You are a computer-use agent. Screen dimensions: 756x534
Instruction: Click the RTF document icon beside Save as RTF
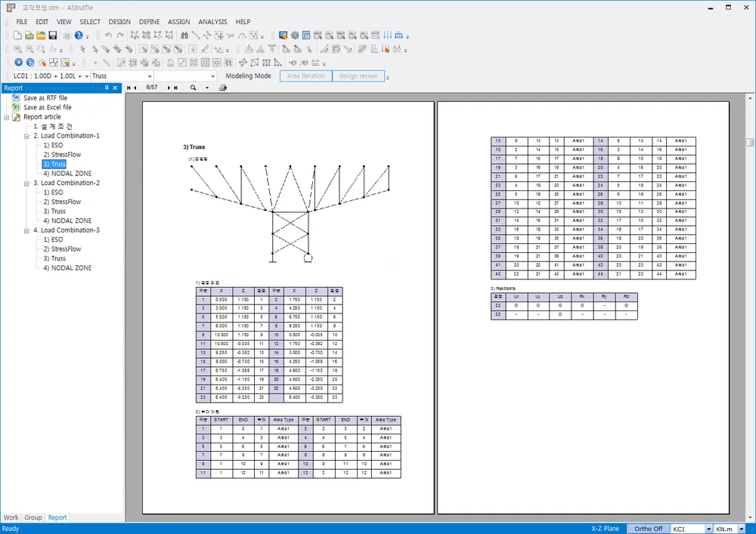[16, 97]
